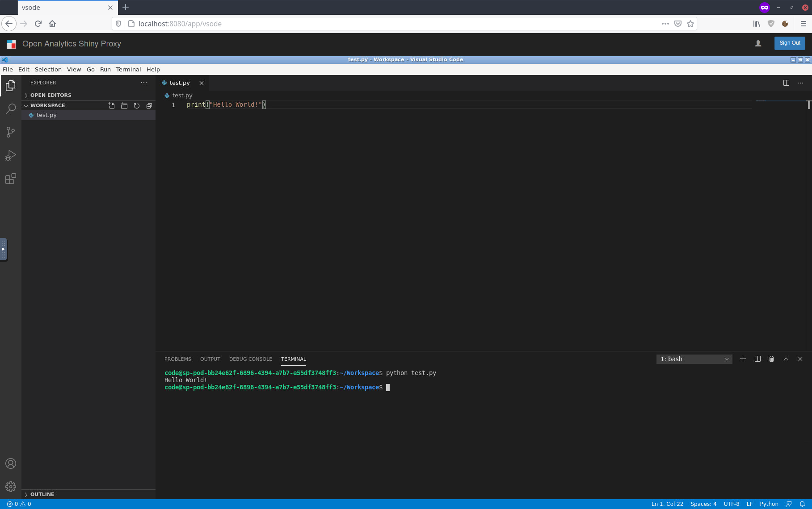Refresh the Workspace explorer
812x509 pixels.
[137, 106]
